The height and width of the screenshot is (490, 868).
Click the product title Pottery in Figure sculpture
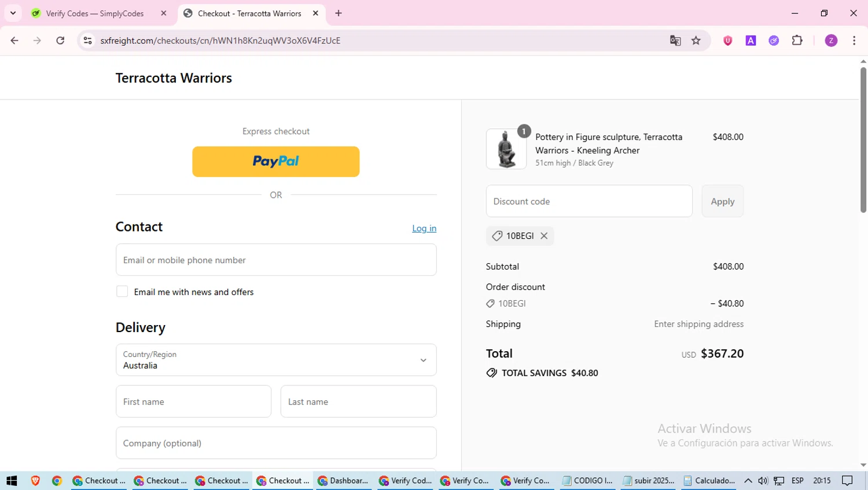[609, 143]
